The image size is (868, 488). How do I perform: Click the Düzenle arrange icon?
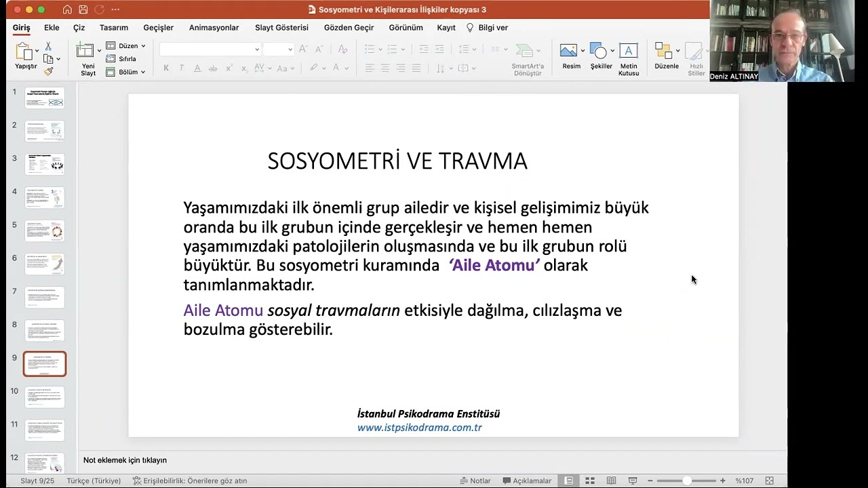tap(663, 51)
